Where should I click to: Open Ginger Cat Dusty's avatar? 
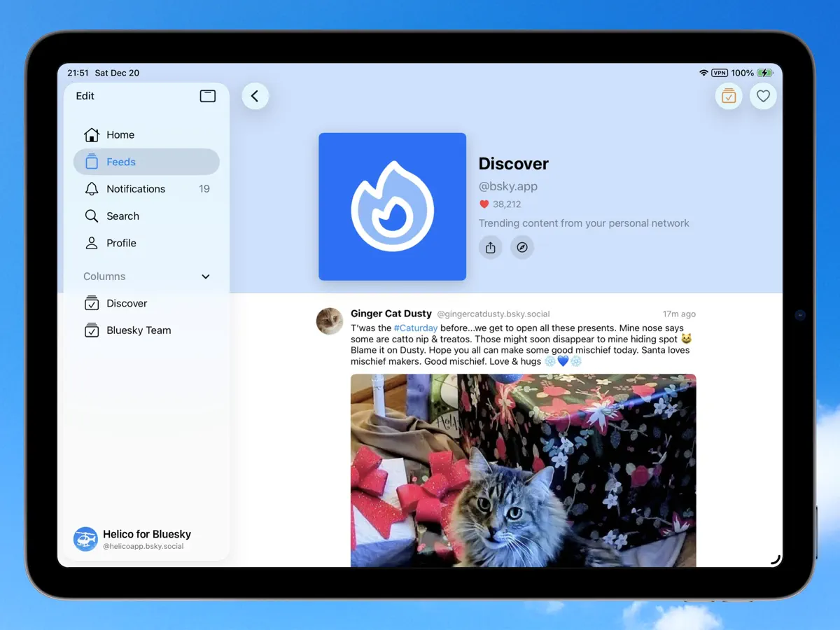[x=330, y=321]
